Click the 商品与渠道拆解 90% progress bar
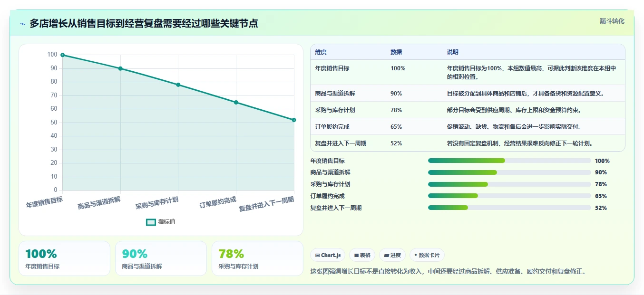The width and height of the screenshot is (644, 295). [509, 172]
